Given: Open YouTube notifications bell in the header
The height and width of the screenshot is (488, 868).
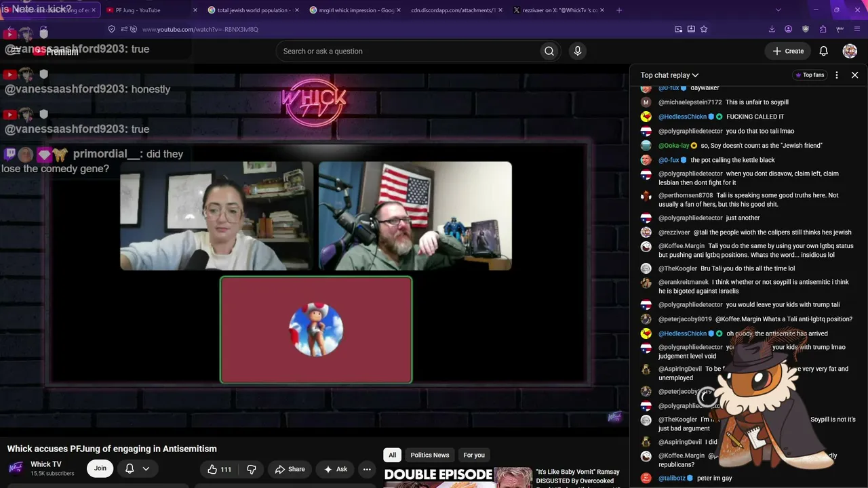Looking at the screenshot, I should coord(823,51).
